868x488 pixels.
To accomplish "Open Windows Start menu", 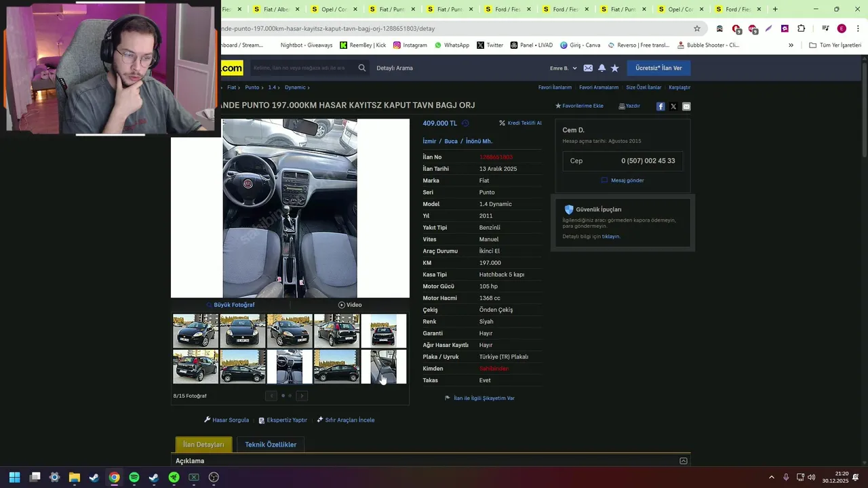I will [15, 477].
